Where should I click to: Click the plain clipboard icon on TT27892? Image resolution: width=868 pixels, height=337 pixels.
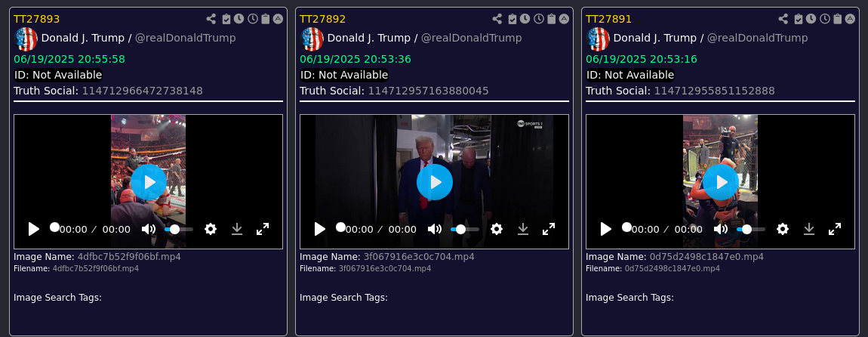(x=551, y=19)
